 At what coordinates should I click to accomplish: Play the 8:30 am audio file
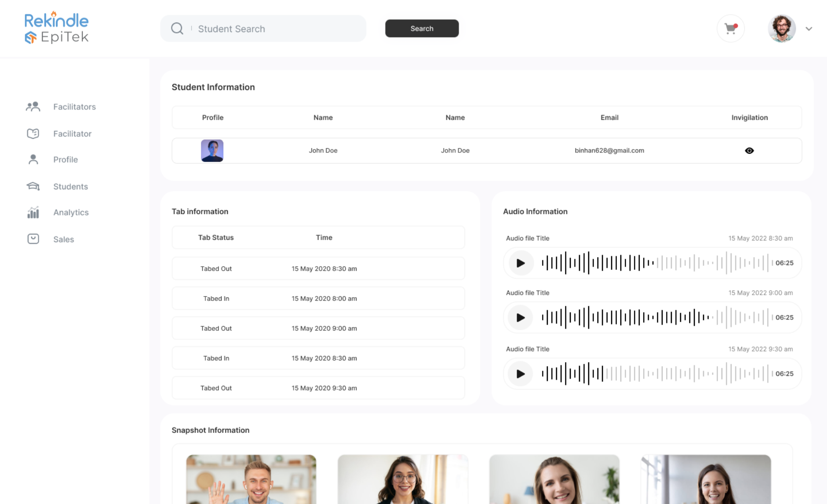pyautogui.click(x=520, y=263)
